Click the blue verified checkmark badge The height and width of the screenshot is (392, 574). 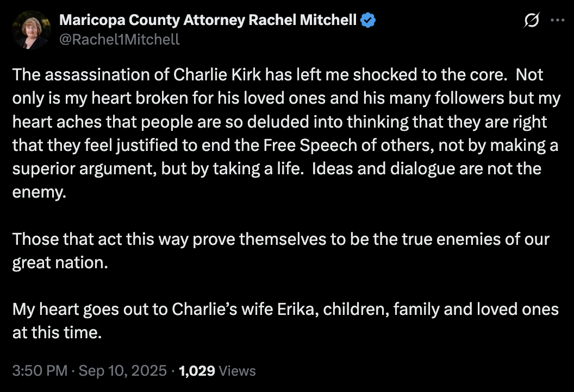coord(369,21)
